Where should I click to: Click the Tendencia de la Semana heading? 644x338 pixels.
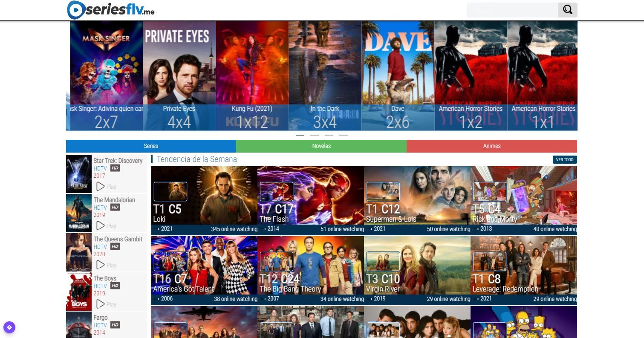197,159
